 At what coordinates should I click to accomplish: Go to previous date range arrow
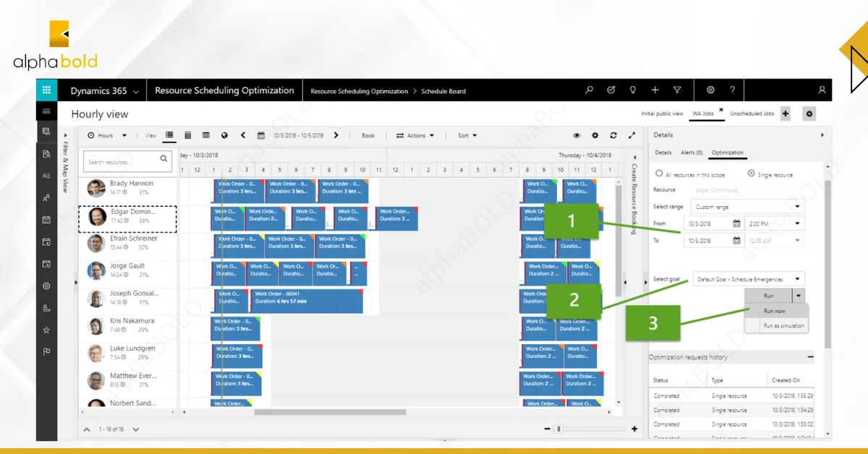(x=243, y=135)
